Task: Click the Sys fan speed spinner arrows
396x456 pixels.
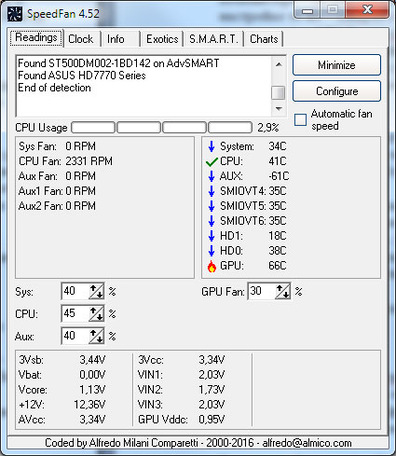Action: coord(96,292)
